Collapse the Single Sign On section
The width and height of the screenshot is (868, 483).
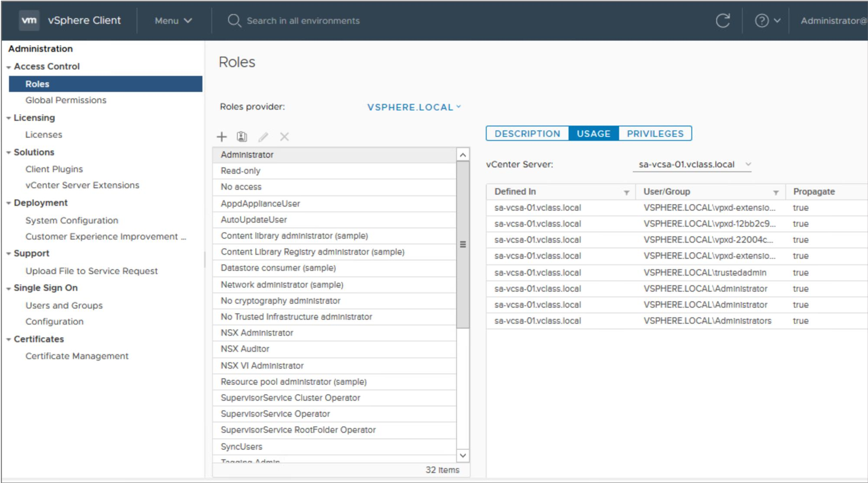click(8, 289)
